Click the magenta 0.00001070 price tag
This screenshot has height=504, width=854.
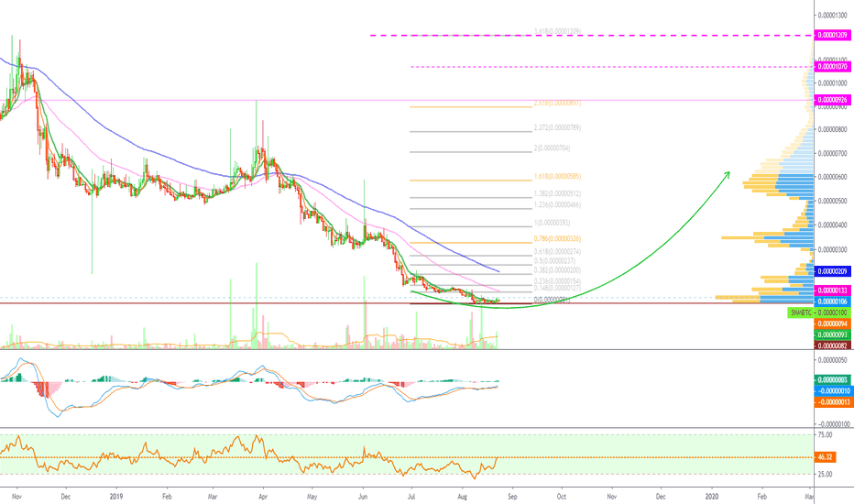[x=833, y=67]
